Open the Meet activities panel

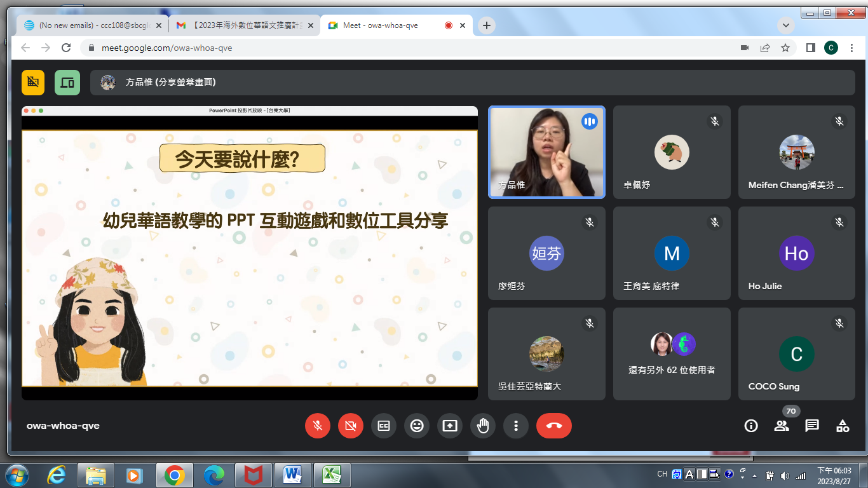pyautogui.click(x=843, y=426)
